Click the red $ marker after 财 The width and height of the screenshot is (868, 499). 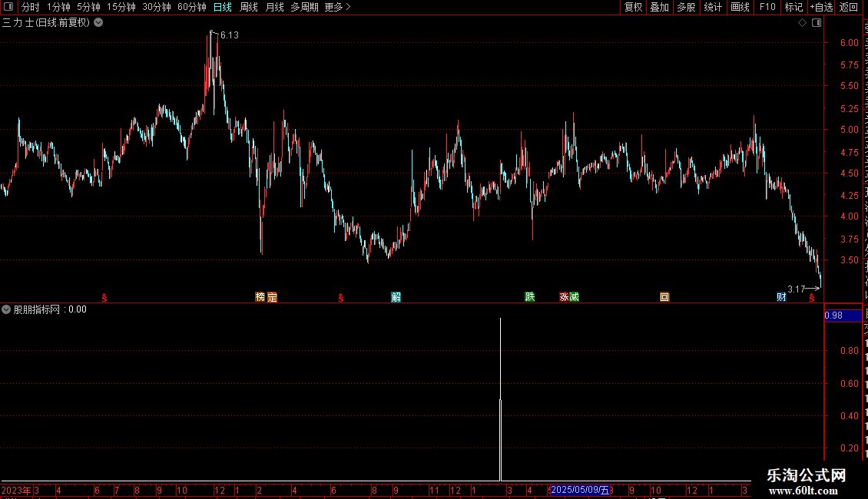click(811, 298)
